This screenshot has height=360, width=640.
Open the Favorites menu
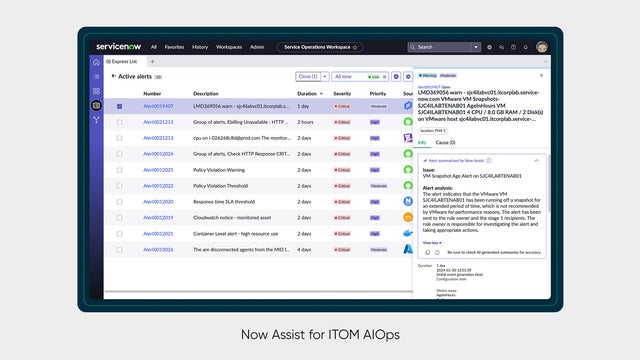pos(174,47)
